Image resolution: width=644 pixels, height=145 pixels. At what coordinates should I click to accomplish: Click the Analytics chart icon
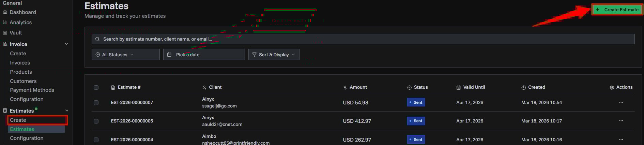5,23
